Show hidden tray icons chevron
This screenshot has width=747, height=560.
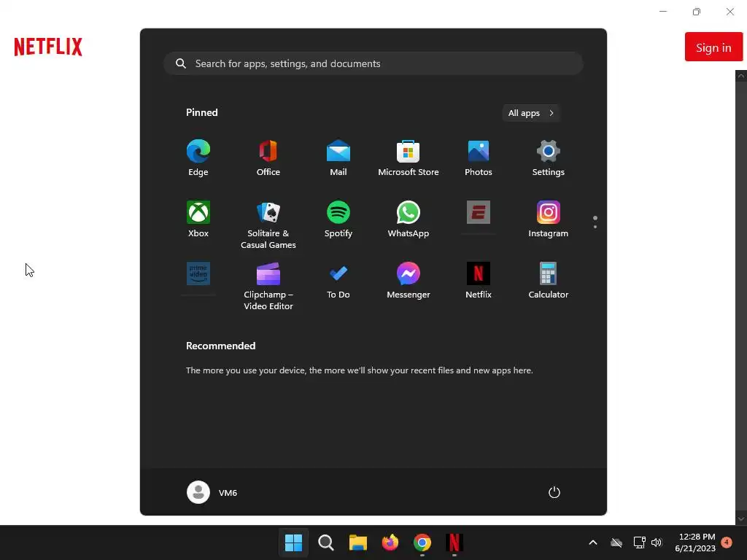pos(593,542)
